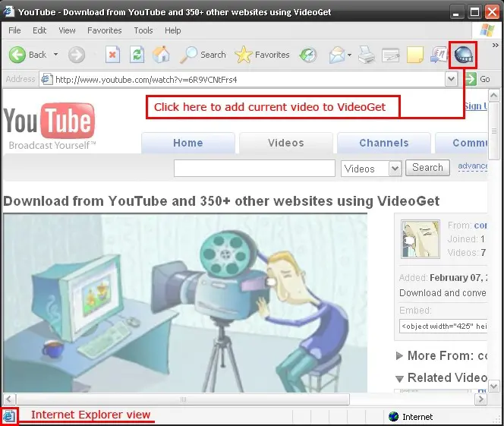Open the Favorites star toolbar button
Viewport: 504px width, 426px height.
click(263, 55)
